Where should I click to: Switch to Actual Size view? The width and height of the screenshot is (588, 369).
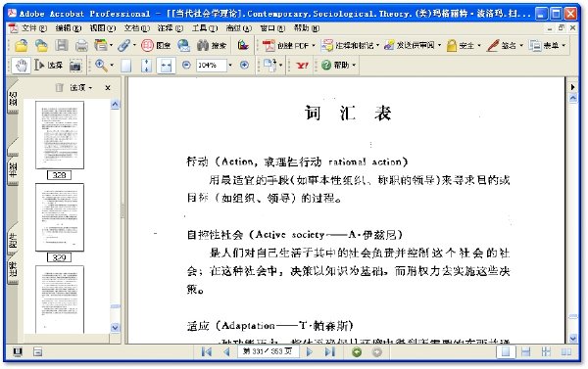pos(126,66)
